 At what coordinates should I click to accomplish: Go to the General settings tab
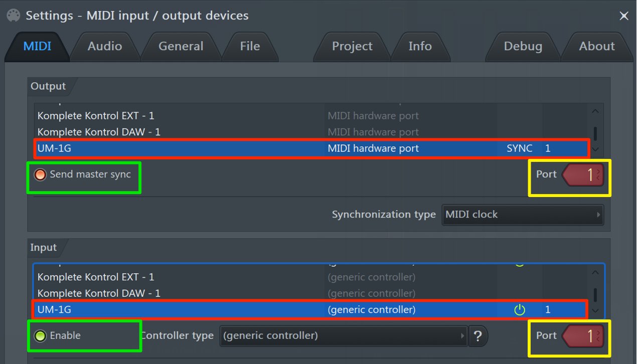click(x=181, y=46)
